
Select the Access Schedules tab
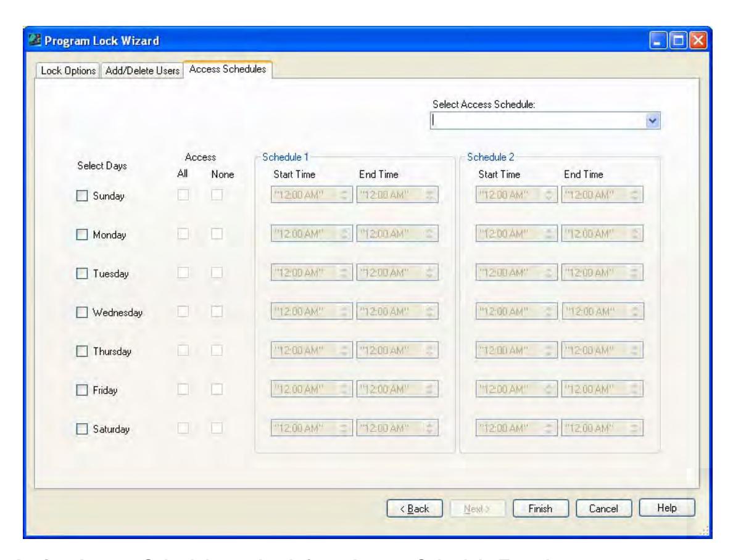[x=228, y=69]
